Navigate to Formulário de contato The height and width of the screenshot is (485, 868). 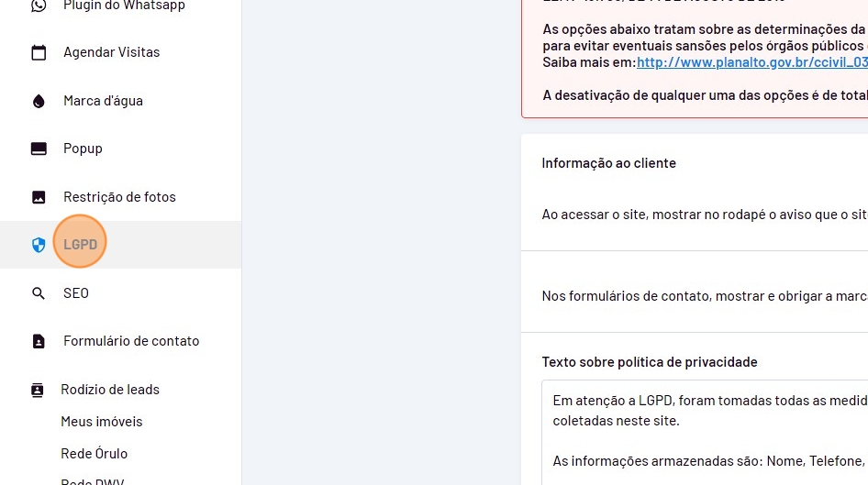pos(131,341)
